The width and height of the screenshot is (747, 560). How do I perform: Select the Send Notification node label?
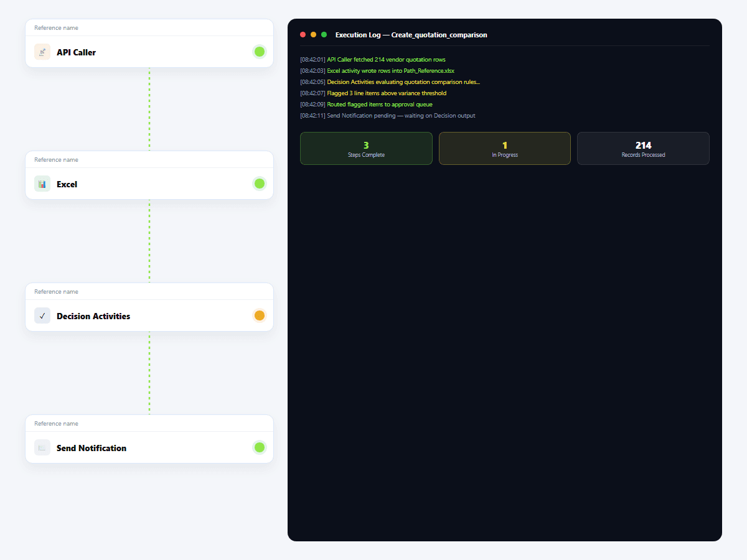(92, 448)
